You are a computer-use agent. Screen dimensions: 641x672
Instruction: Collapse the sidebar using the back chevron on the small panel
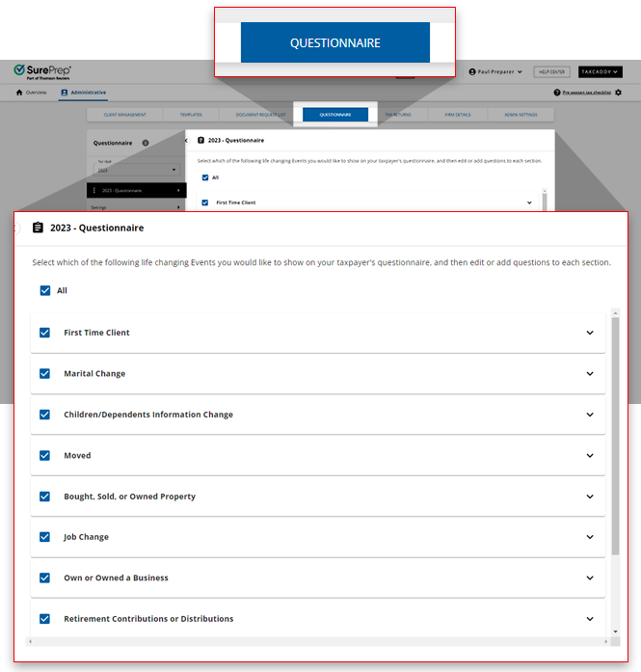click(186, 140)
